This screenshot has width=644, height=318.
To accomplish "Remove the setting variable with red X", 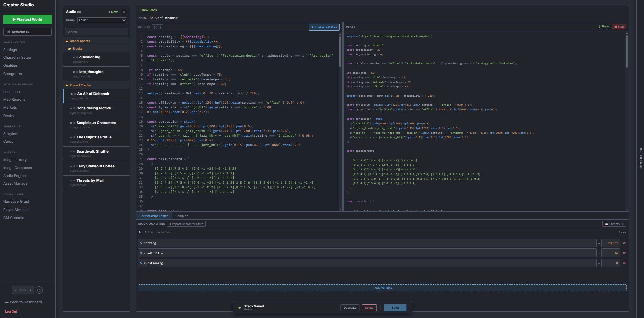I will 624,243.
